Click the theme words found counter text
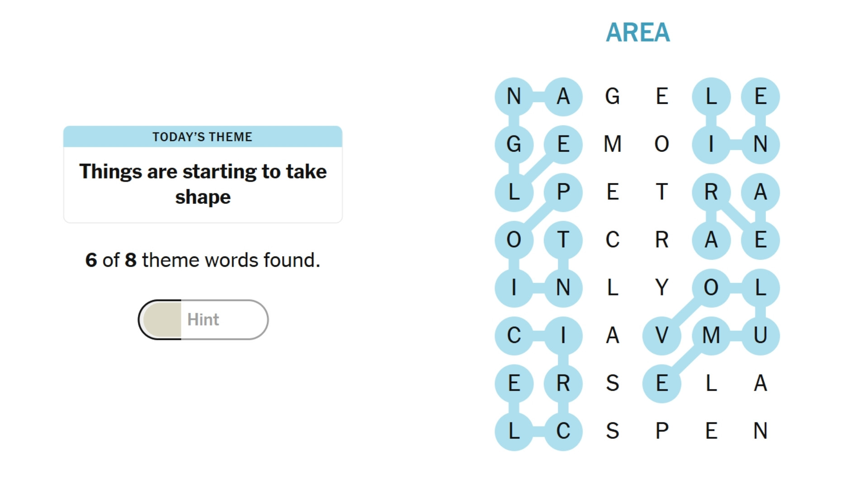This screenshot has height=488, width=868. (x=203, y=260)
